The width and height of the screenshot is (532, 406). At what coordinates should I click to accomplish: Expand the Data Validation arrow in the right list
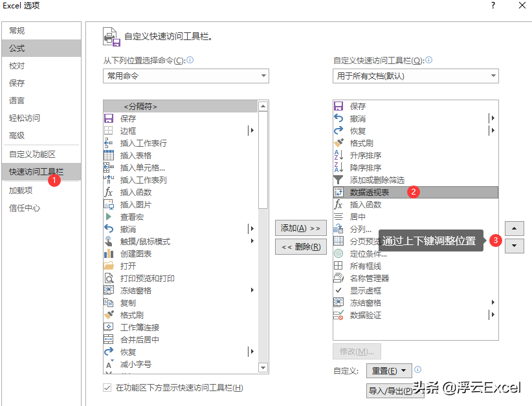[493, 314]
